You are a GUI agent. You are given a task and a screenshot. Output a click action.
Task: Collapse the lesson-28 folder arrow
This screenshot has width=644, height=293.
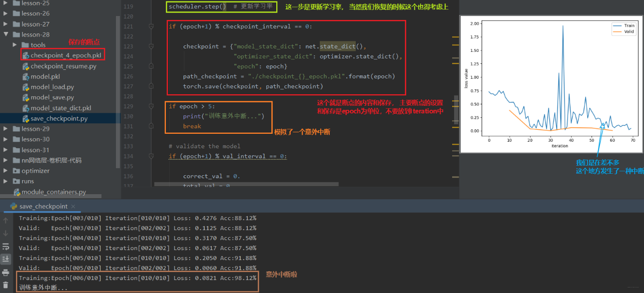(5, 34)
